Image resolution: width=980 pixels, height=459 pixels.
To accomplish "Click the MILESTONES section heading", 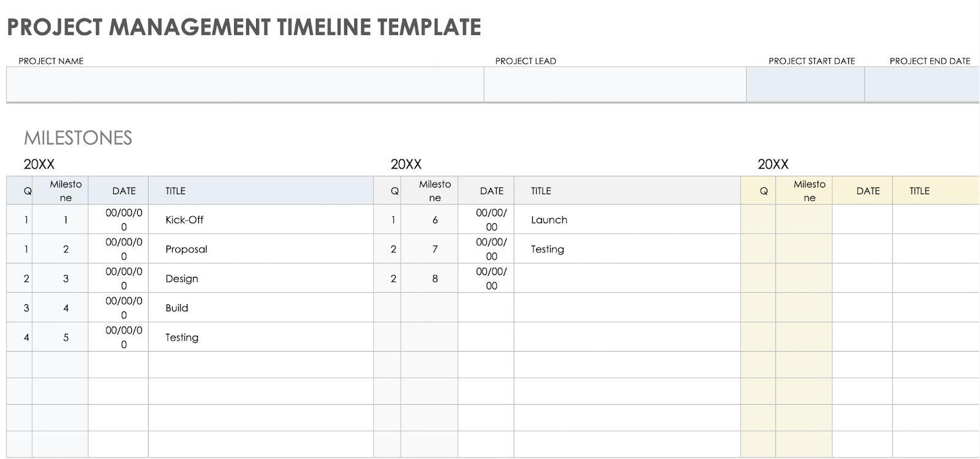I will point(78,138).
